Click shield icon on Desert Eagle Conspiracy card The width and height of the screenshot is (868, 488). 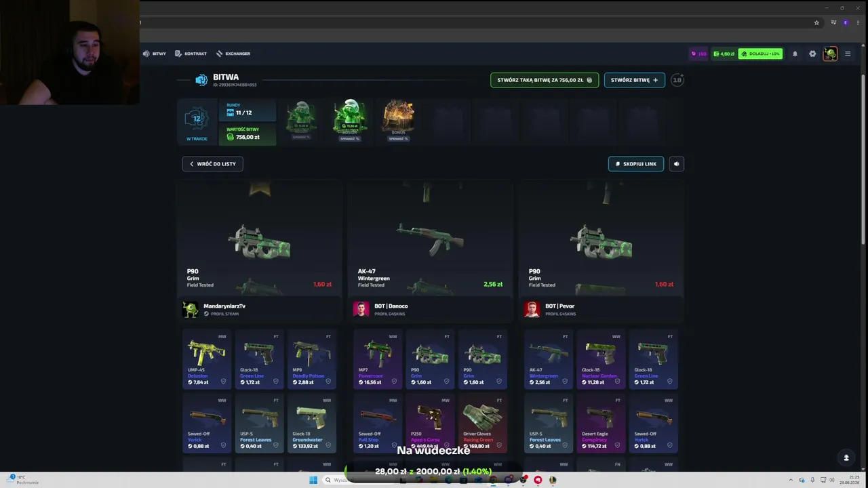click(x=617, y=445)
